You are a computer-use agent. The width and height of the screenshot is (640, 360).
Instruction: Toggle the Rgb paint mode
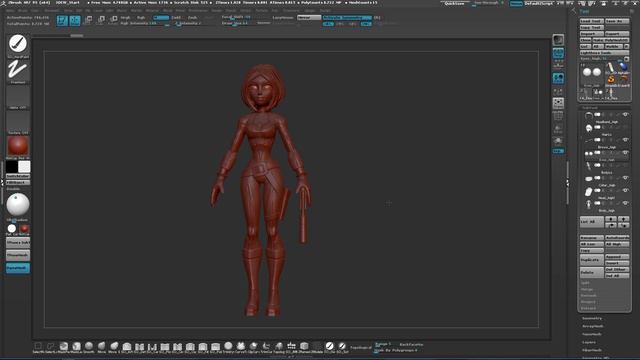point(141,18)
